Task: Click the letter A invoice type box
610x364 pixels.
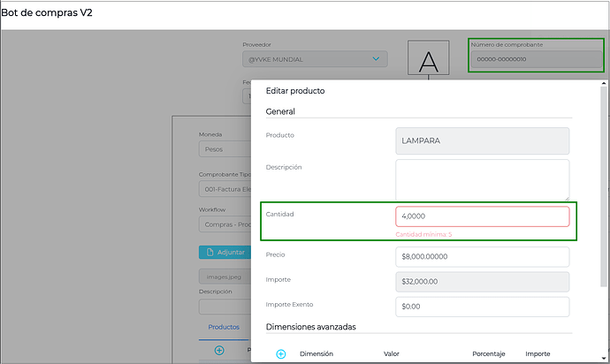Action: pyautogui.click(x=428, y=61)
